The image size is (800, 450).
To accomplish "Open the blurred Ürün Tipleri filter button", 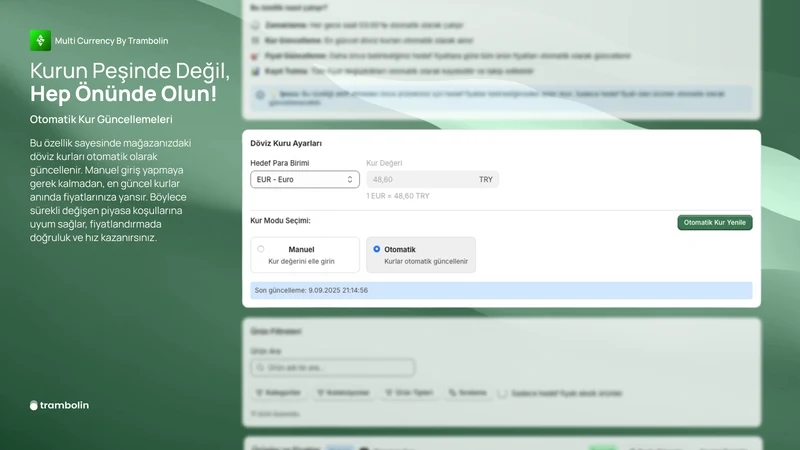I will pyautogui.click(x=409, y=392).
